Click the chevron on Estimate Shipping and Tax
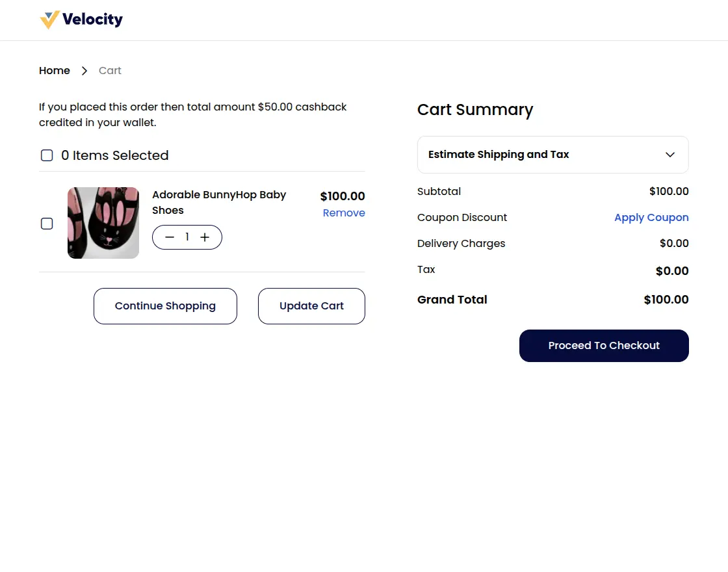This screenshot has height=572, width=728. pyautogui.click(x=670, y=155)
